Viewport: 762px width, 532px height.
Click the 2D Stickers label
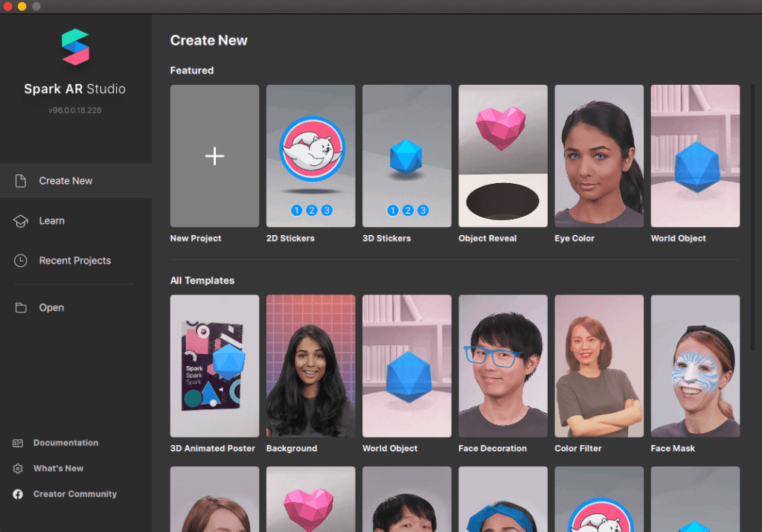coord(290,238)
